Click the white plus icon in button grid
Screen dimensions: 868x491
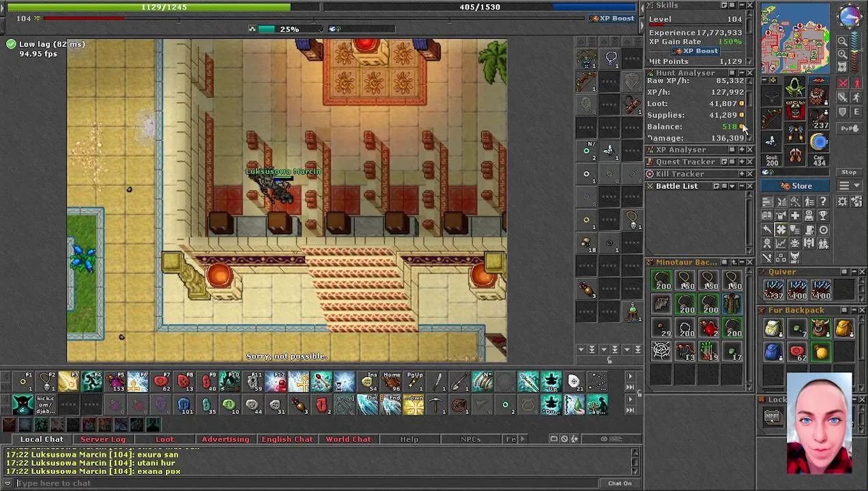click(x=795, y=216)
